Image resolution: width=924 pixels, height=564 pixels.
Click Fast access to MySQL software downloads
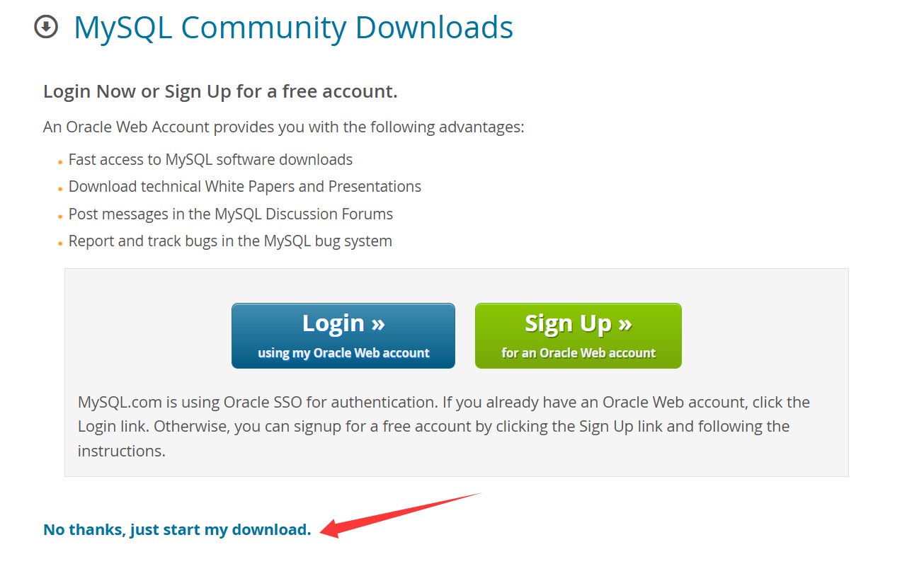[x=210, y=160]
